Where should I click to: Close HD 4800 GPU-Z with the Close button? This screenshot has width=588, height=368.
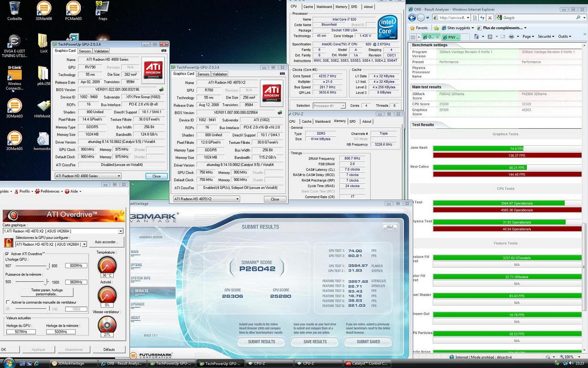click(x=156, y=176)
